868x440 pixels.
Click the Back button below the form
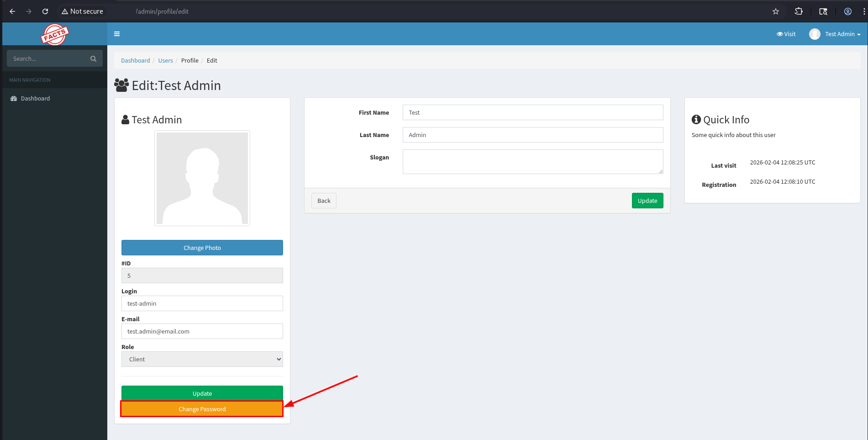click(x=324, y=201)
